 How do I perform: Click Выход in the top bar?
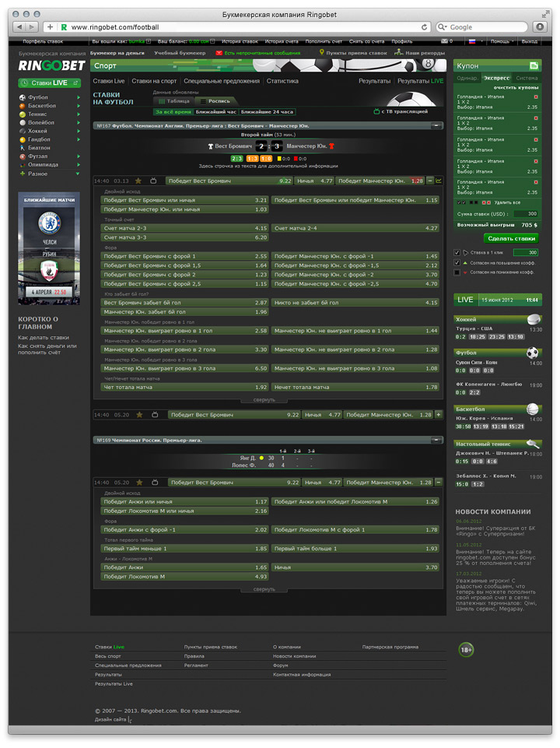[x=529, y=41]
